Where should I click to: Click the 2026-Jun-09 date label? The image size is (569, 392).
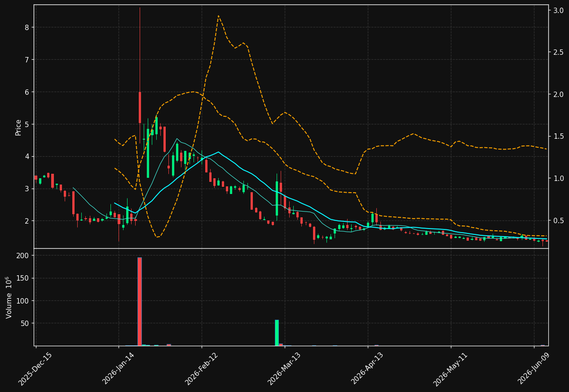pyautogui.click(x=534, y=368)
